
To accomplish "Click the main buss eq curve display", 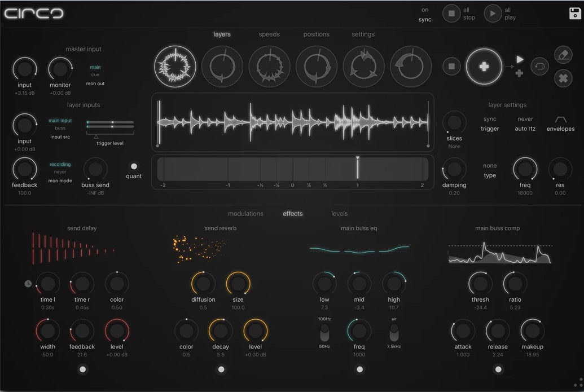I will click(x=359, y=249).
